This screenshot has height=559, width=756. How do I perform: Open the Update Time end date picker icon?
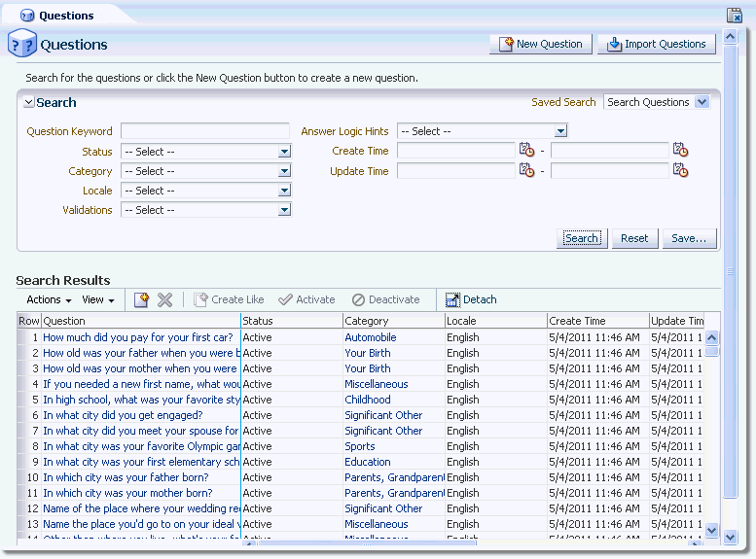pyautogui.click(x=680, y=170)
